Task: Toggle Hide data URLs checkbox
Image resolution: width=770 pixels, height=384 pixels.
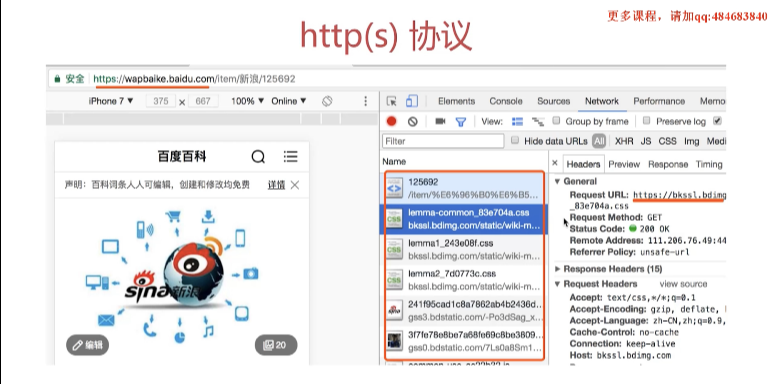Action: click(515, 140)
